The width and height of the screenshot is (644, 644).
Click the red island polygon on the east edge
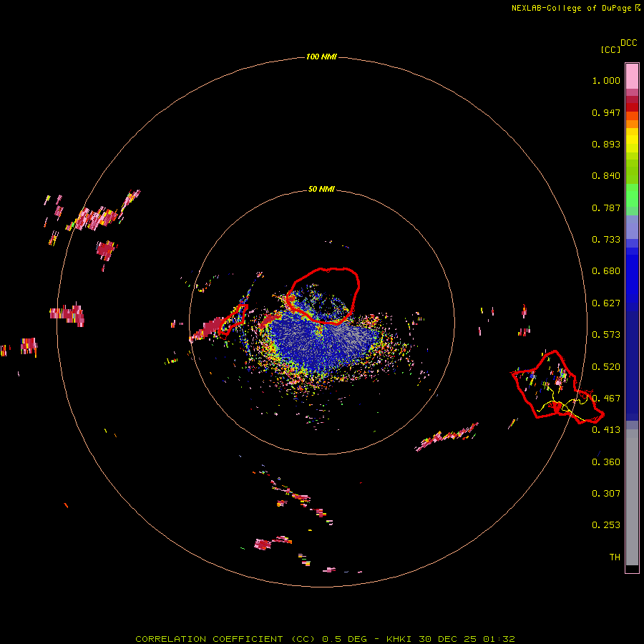point(556,387)
